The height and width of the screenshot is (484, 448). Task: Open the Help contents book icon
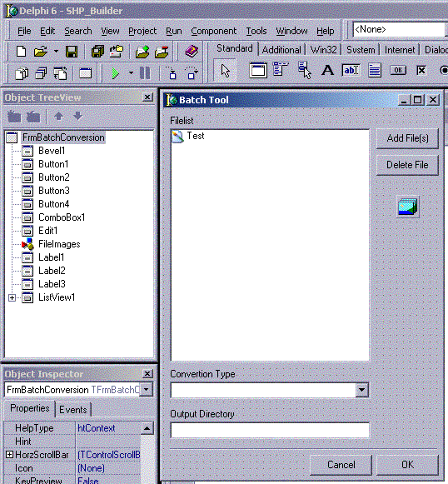192,51
